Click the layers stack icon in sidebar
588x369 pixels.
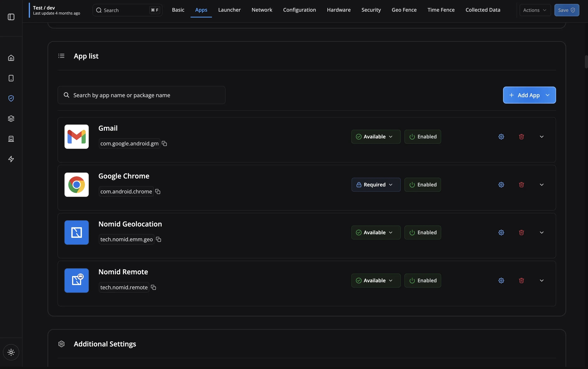(11, 118)
